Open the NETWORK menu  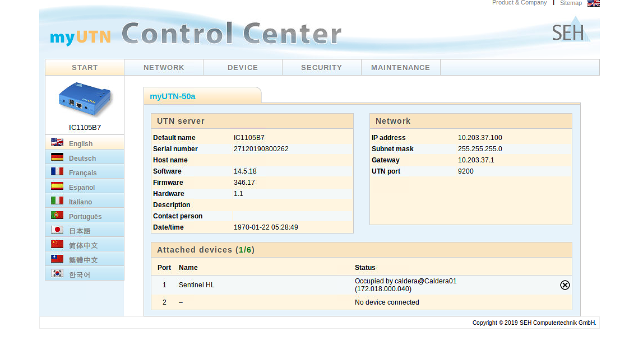coord(164,68)
